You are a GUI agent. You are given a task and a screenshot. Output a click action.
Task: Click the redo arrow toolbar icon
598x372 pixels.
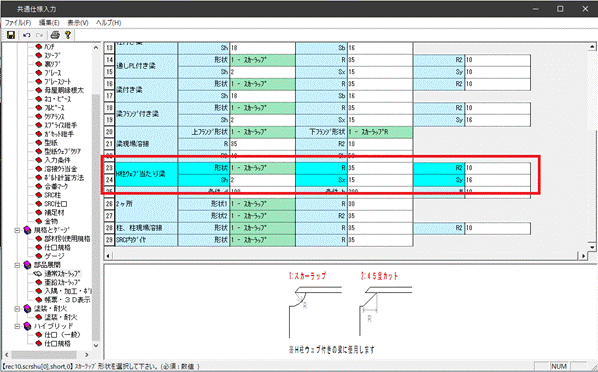point(39,35)
